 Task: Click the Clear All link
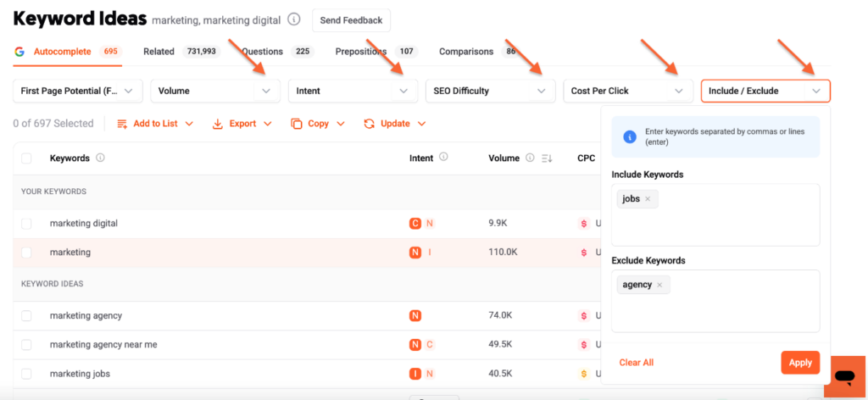click(x=636, y=363)
